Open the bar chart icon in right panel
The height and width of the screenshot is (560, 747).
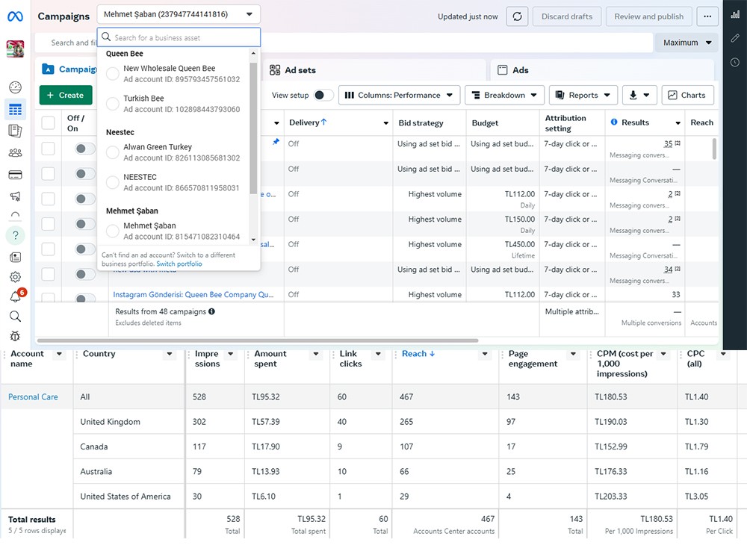735,15
